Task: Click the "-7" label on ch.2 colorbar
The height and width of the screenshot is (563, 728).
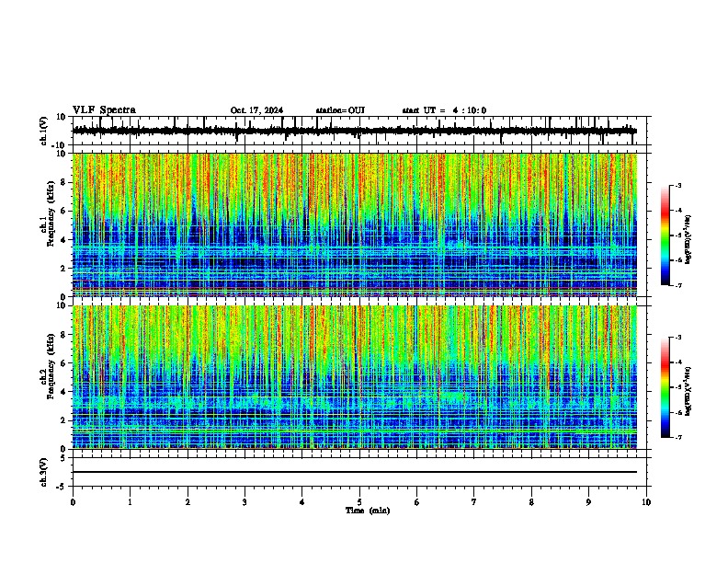Action: click(677, 437)
